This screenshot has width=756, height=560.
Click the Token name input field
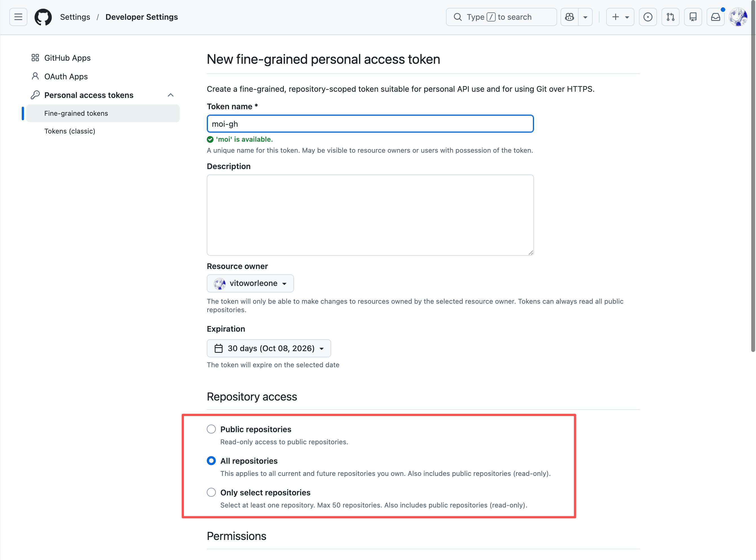(370, 124)
